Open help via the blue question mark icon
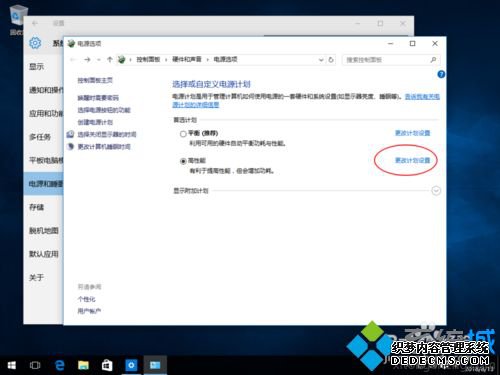Viewport: 500px width, 375px height. click(x=441, y=74)
